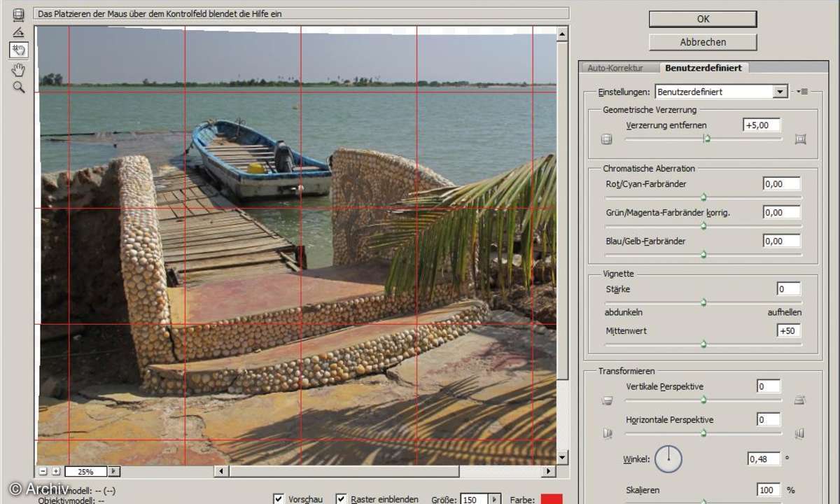Open the red Farbe grid color swatch

click(x=552, y=499)
